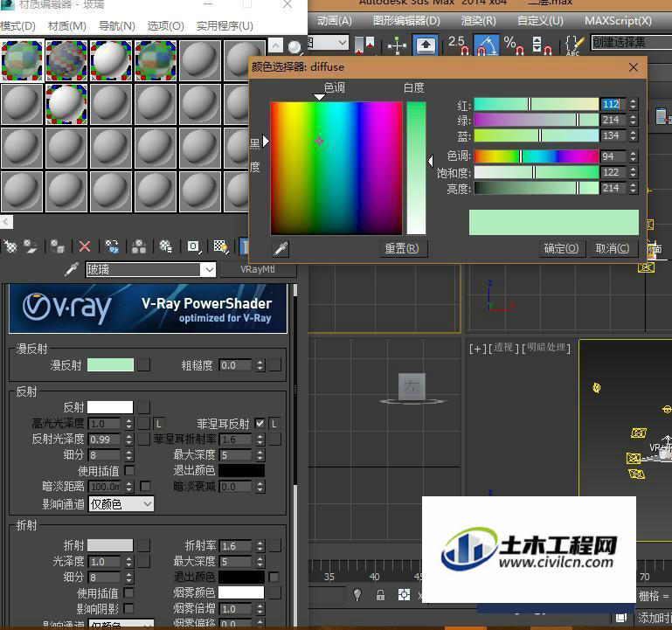Open the reflection Affect channels dropdown 仅颜色
The height and width of the screenshot is (630, 672).
point(121,504)
